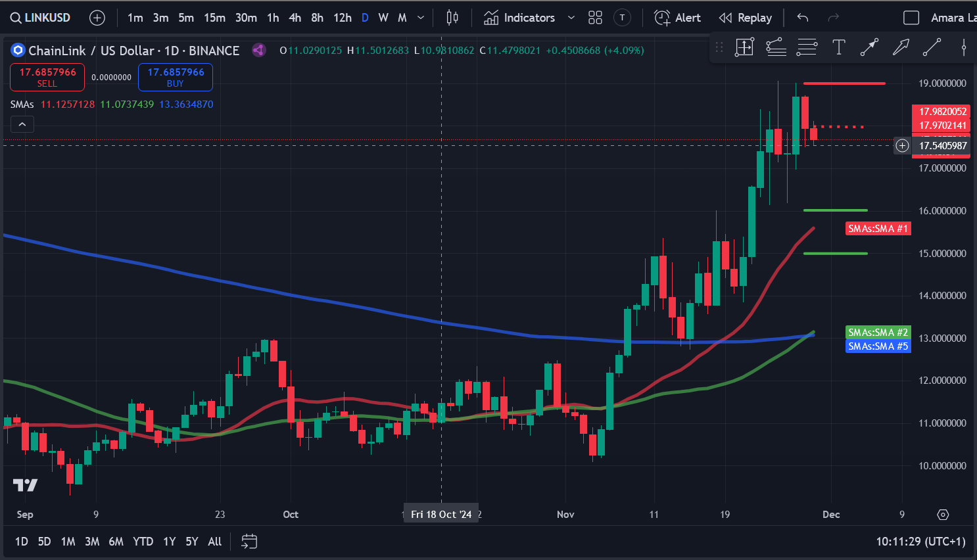Click the TradingView logo on chart

26,485
